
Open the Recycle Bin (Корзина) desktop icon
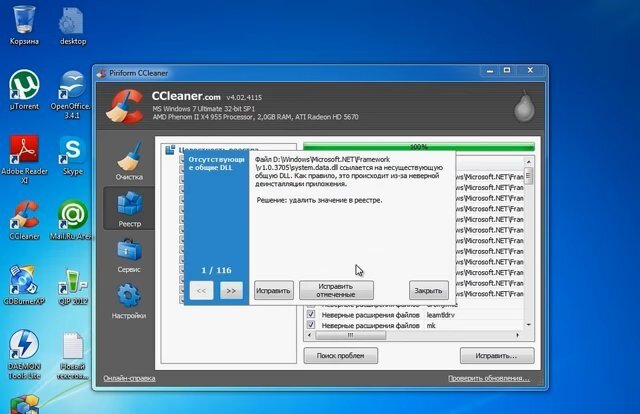coord(24,24)
